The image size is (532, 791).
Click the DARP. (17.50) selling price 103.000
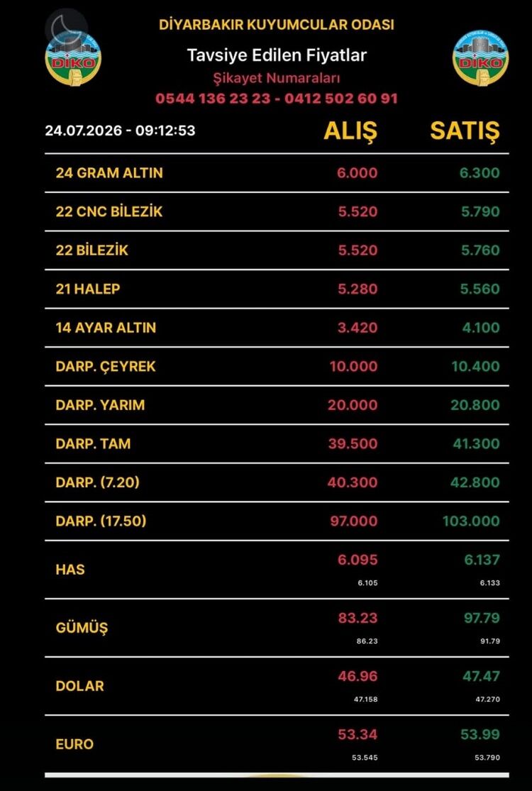tap(471, 521)
